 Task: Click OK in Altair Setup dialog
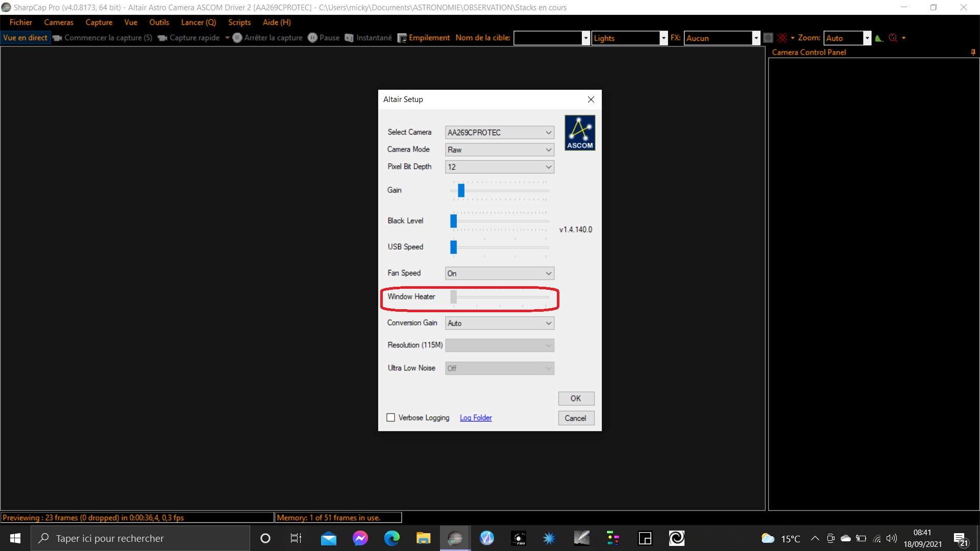(x=576, y=398)
